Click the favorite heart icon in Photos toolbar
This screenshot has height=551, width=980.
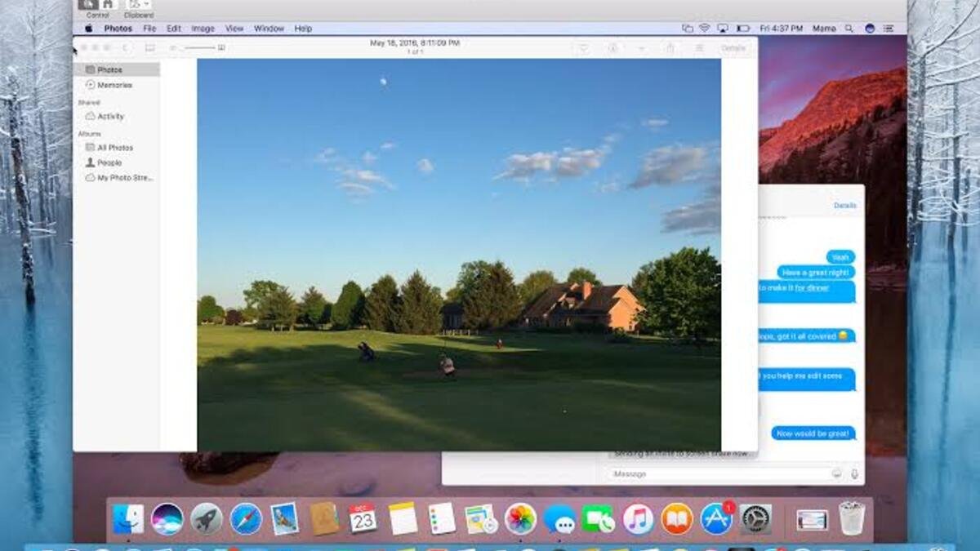pyautogui.click(x=584, y=48)
